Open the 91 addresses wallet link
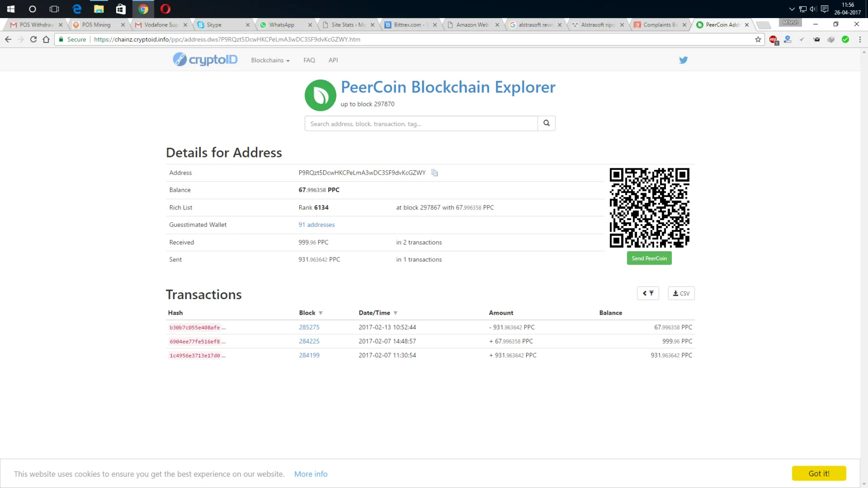The height and width of the screenshot is (488, 868). (x=316, y=225)
